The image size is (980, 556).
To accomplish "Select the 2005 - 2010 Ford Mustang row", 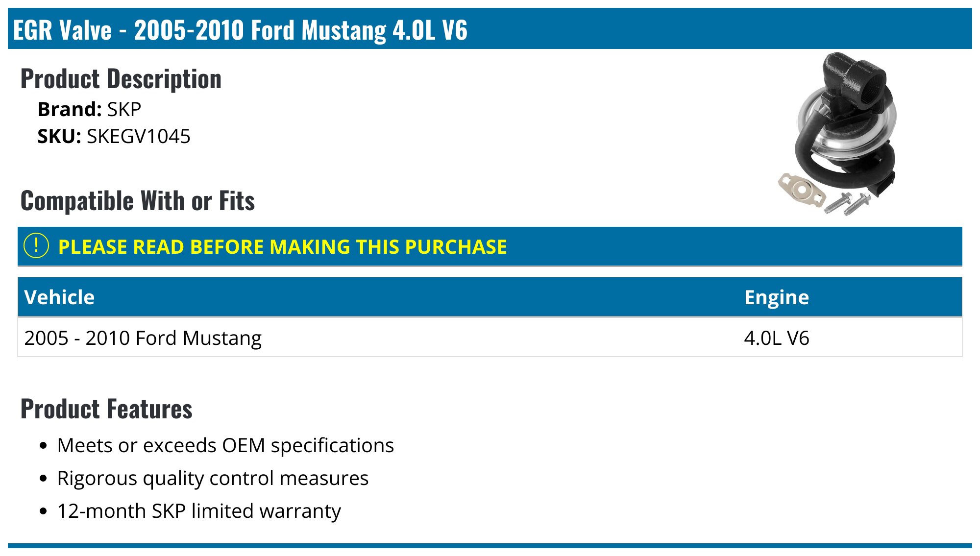I will (x=490, y=338).
